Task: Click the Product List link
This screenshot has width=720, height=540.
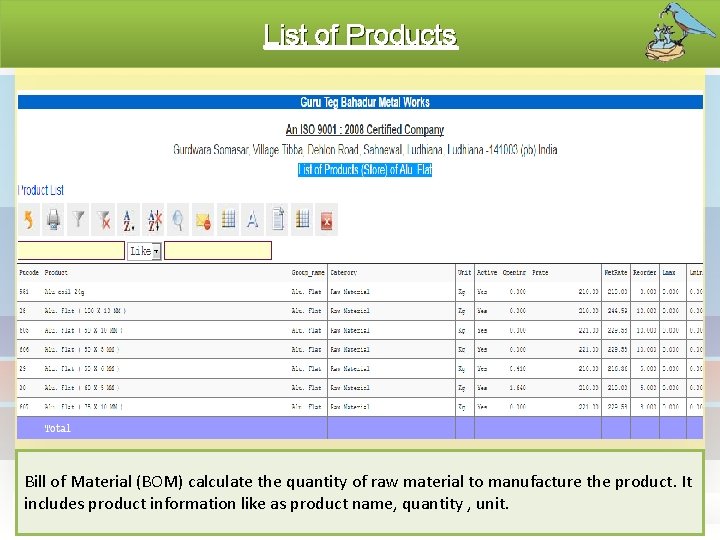Action: [x=41, y=190]
